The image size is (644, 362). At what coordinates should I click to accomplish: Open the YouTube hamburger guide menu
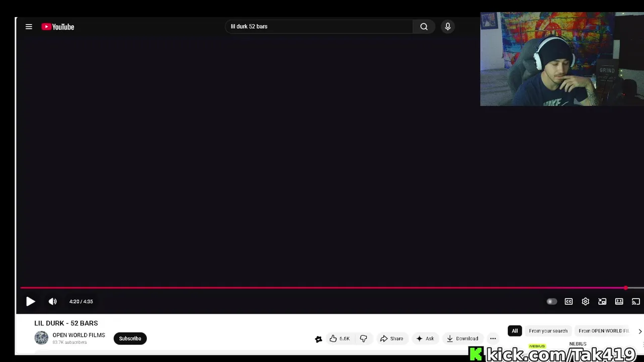click(29, 27)
